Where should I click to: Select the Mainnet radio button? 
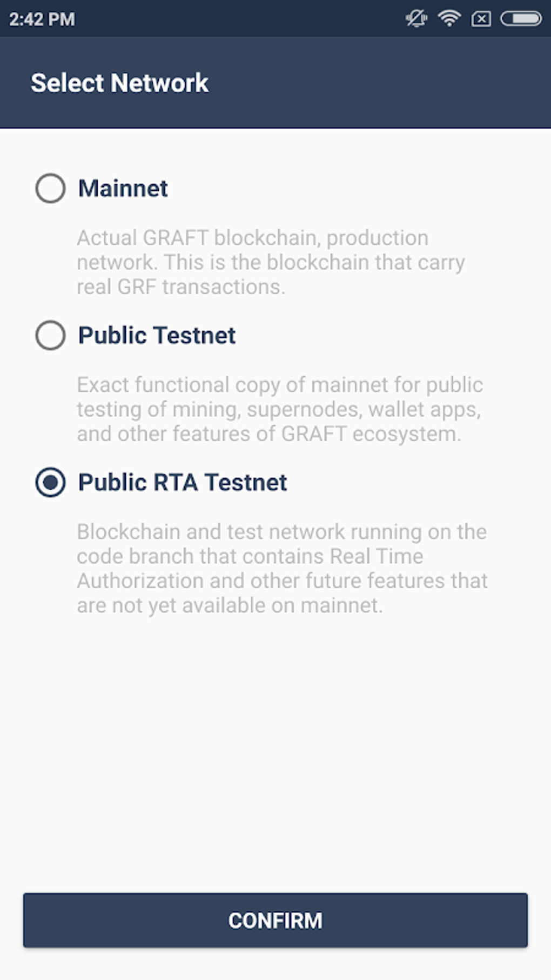[50, 188]
